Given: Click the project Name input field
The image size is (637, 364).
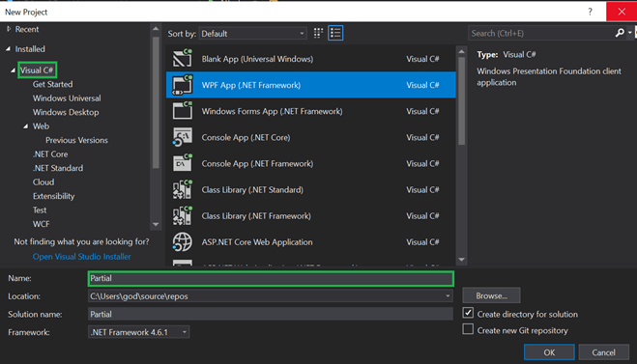Looking at the screenshot, I should pyautogui.click(x=271, y=278).
